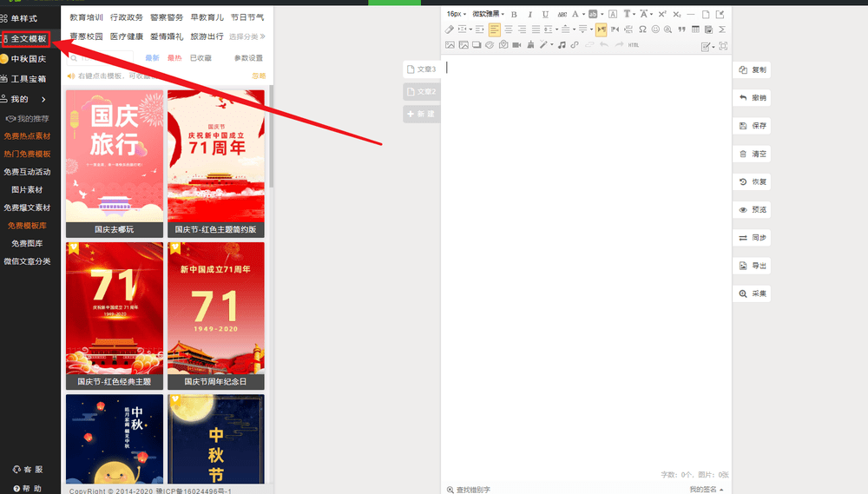
Task: Click the 新建 new article button
Action: [422, 114]
